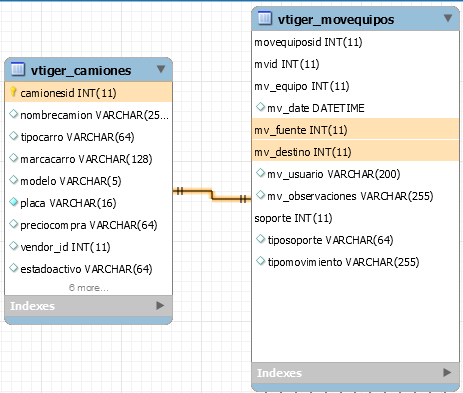Viewport: 463px width, 393px height.
Task: Click the diamond icon beside tiposoporte
Action: [x=260, y=239]
